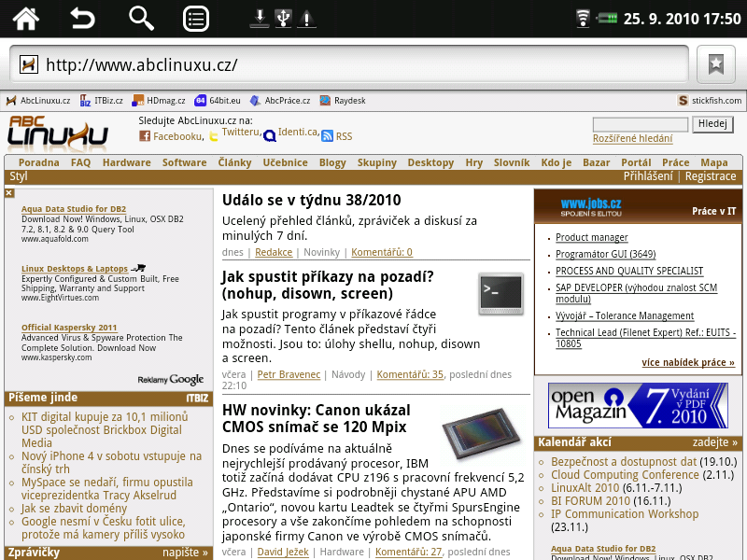Go back with the return arrow icon
Screen dimensions: 747x560
tap(82, 19)
